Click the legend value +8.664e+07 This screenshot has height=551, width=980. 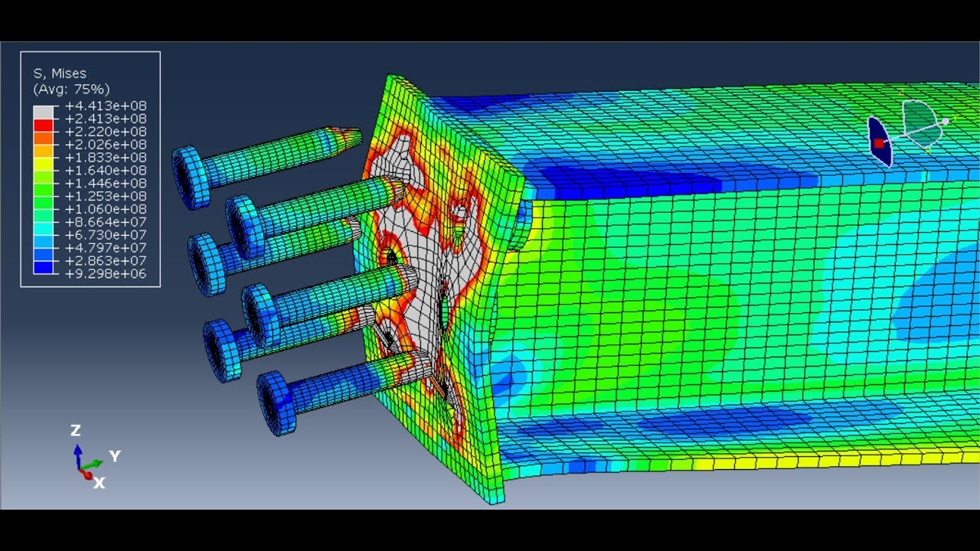[106, 222]
